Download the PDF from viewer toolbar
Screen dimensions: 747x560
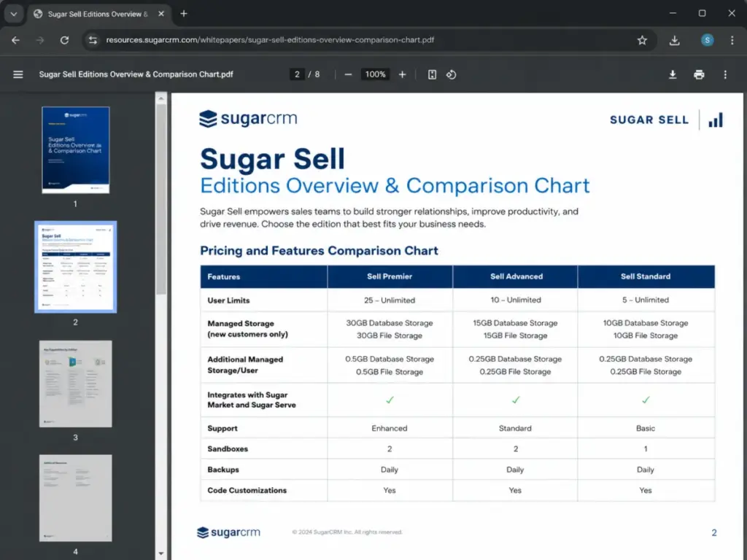(x=673, y=74)
